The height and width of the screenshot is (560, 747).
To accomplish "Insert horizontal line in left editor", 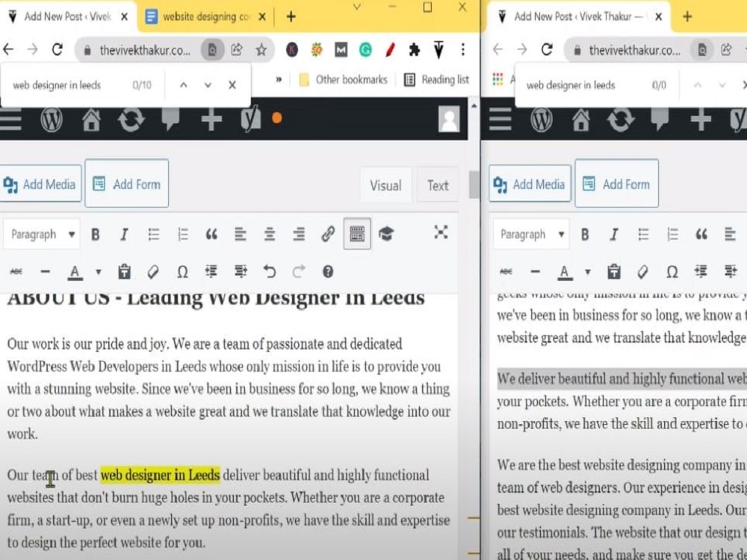I will [46, 272].
